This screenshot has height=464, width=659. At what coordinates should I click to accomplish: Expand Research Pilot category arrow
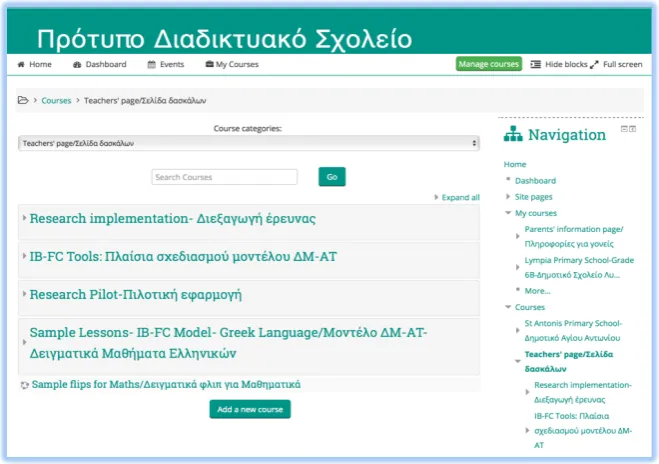point(24,293)
